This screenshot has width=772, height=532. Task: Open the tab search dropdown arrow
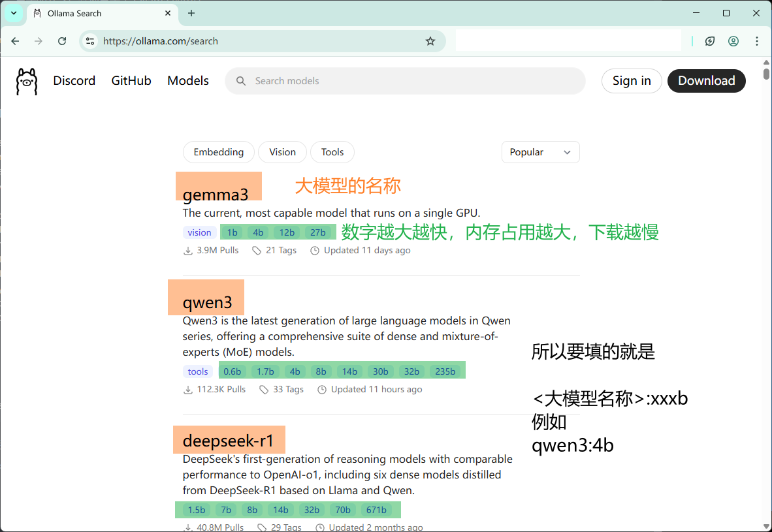[14, 13]
